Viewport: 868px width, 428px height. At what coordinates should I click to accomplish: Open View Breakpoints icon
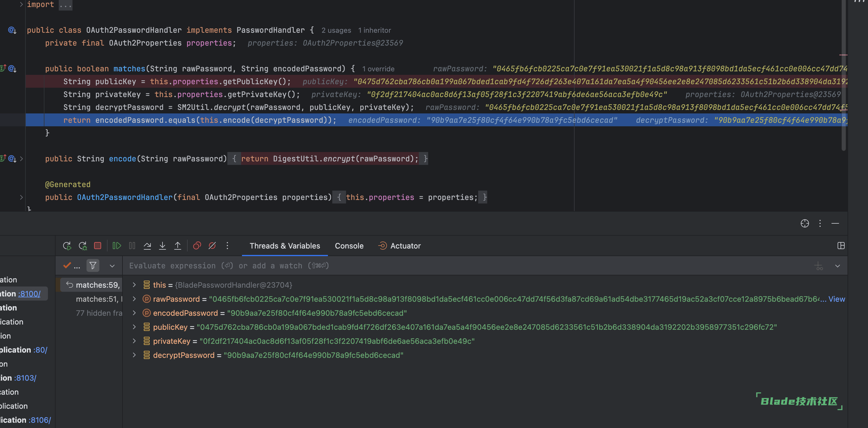pyautogui.click(x=197, y=246)
